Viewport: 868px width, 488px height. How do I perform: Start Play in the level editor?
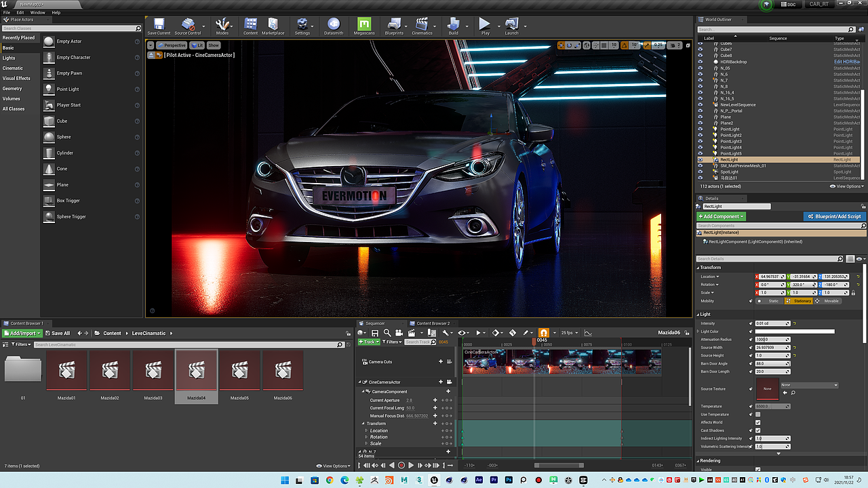click(x=485, y=26)
